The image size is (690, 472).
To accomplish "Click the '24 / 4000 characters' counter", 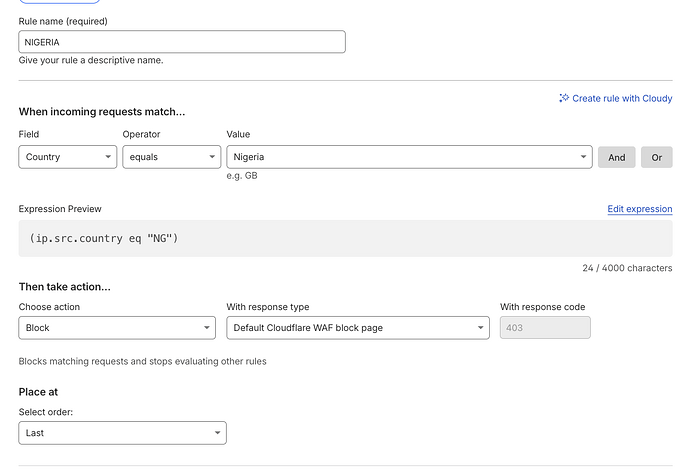I will coord(627,268).
